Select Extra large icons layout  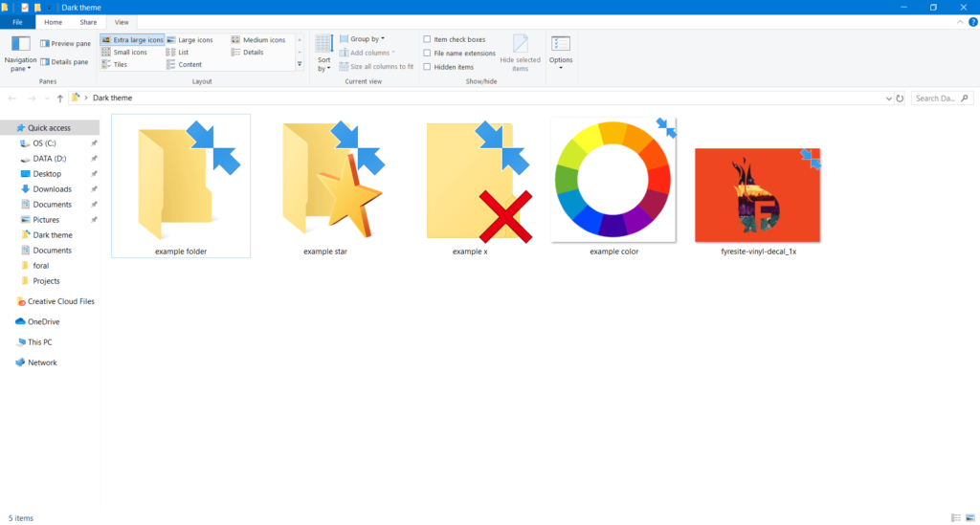[x=133, y=40]
